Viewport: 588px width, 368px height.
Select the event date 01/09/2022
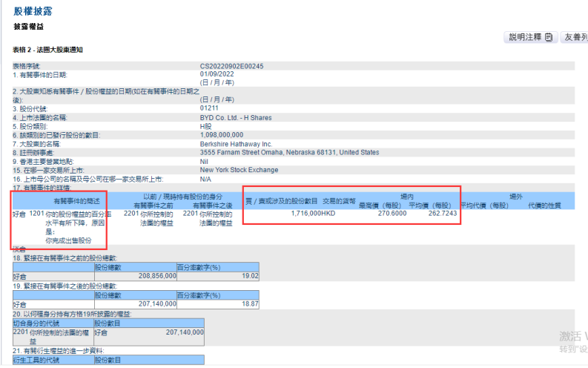coord(217,74)
